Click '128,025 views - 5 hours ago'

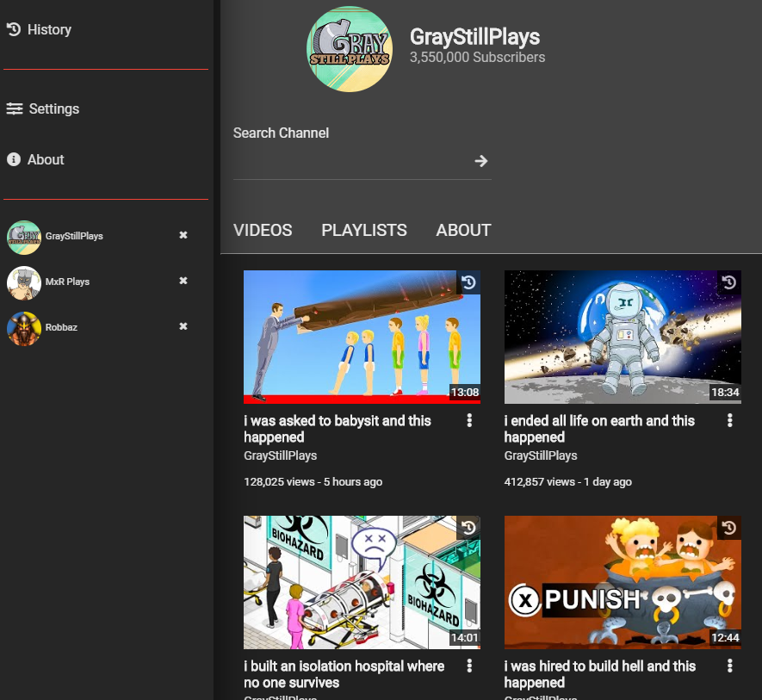click(x=313, y=482)
